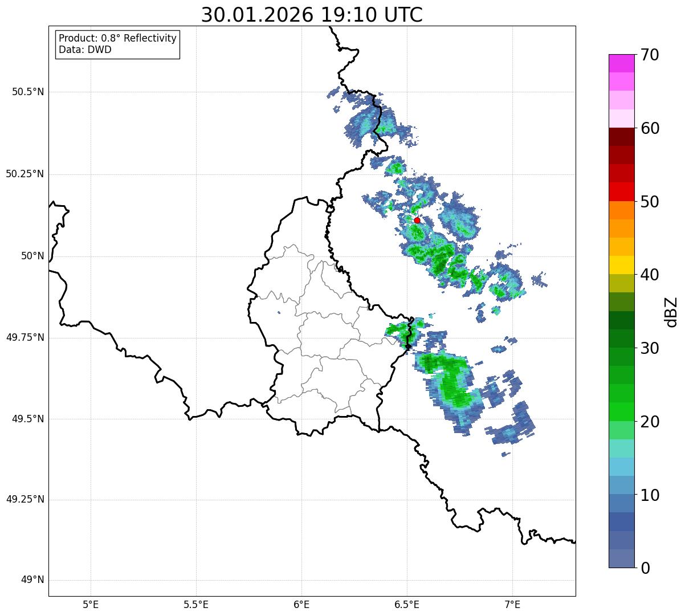This screenshot has height=616, width=685.
Task: Pick the bright green swatch above 20
Action: click(621, 411)
